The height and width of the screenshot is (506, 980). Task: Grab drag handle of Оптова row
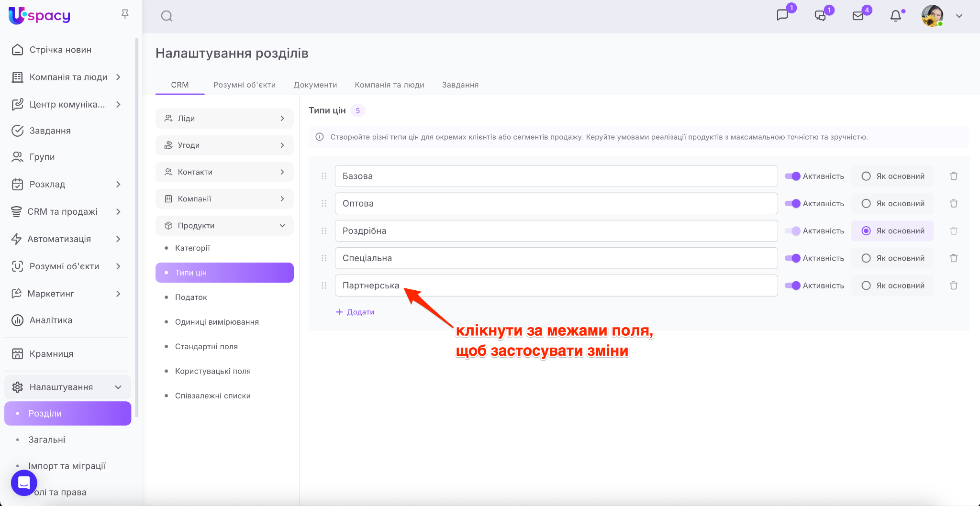[x=324, y=203]
